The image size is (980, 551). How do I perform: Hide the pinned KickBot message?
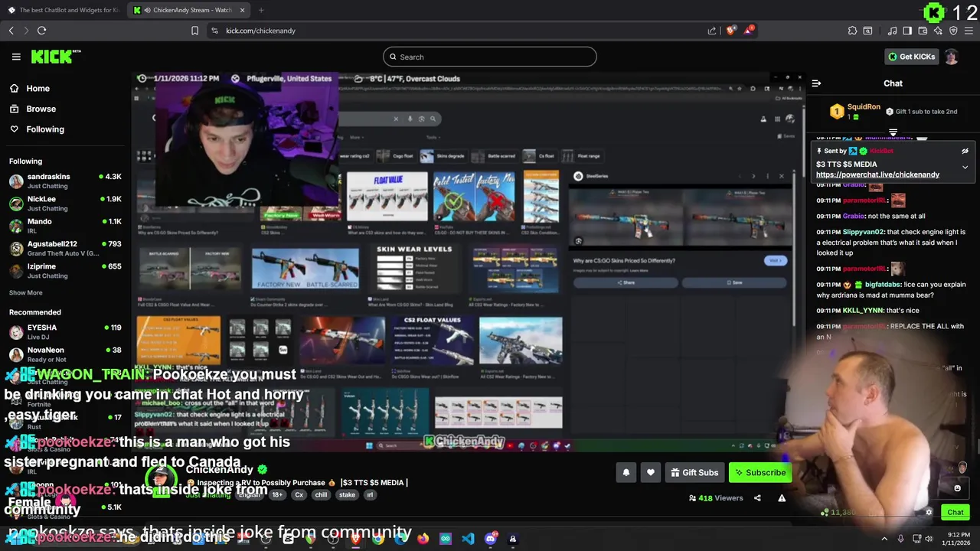[965, 152]
